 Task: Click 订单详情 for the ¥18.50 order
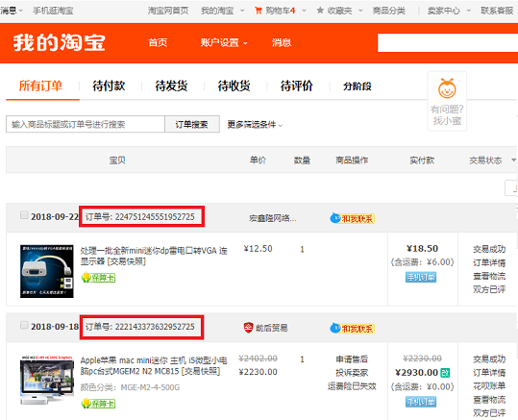pos(489,262)
